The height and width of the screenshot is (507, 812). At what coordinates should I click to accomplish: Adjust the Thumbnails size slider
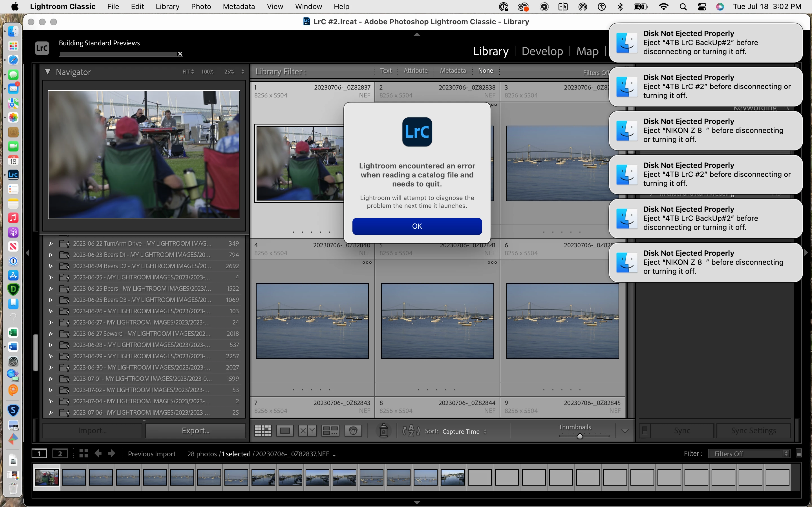(x=580, y=436)
